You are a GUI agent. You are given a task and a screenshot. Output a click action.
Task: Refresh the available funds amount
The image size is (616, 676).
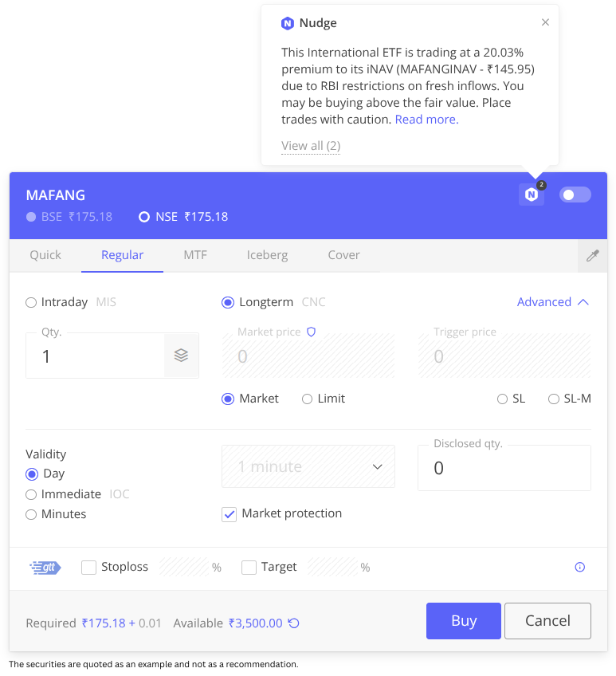point(293,623)
